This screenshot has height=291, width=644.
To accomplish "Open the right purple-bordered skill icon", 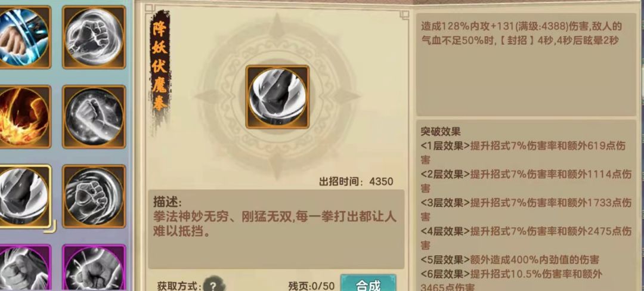I will (x=94, y=268).
